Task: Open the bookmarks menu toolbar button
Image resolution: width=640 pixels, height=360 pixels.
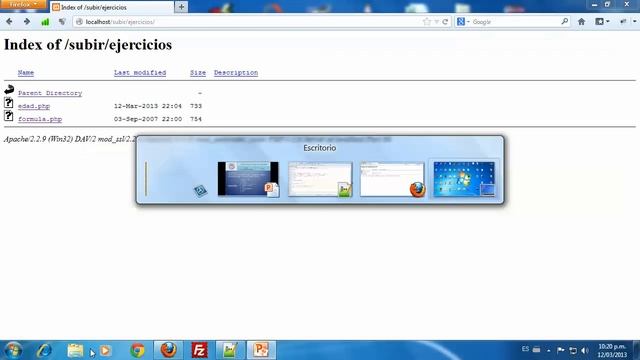Action: tap(602, 22)
